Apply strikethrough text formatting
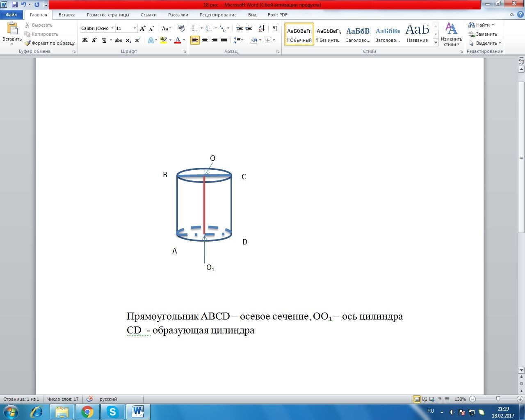This screenshot has width=525, height=420. click(x=119, y=40)
